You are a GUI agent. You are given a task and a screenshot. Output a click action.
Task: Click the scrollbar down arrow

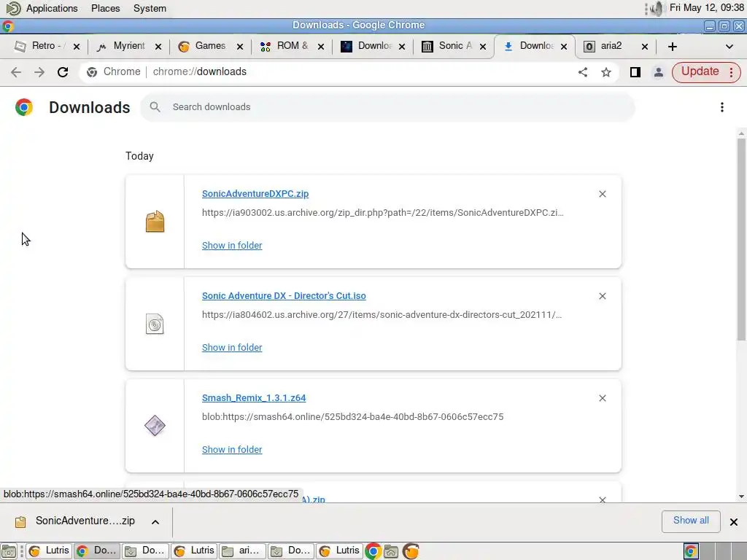click(x=741, y=496)
